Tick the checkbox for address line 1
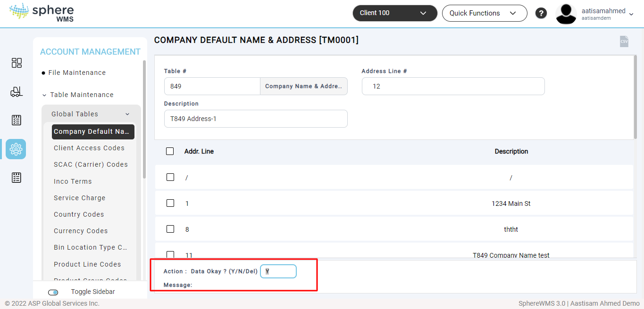644x309 pixels. [170, 203]
